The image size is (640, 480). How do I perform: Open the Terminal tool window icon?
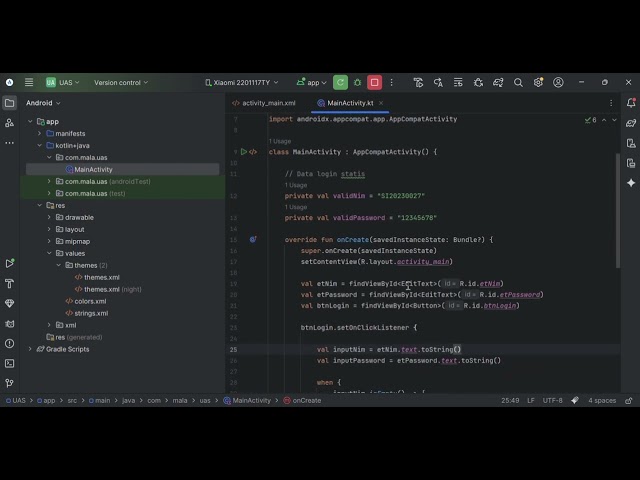(9, 363)
